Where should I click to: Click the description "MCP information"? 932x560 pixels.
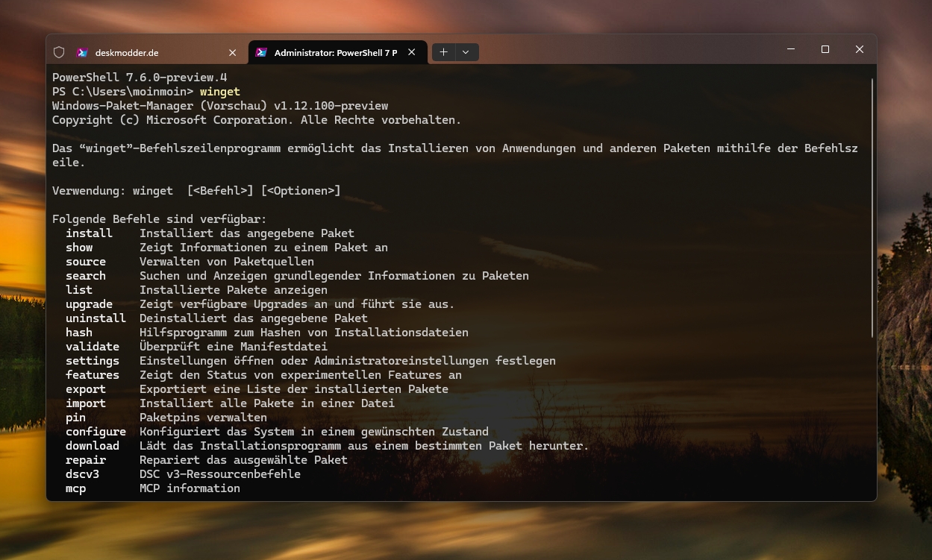(x=190, y=488)
